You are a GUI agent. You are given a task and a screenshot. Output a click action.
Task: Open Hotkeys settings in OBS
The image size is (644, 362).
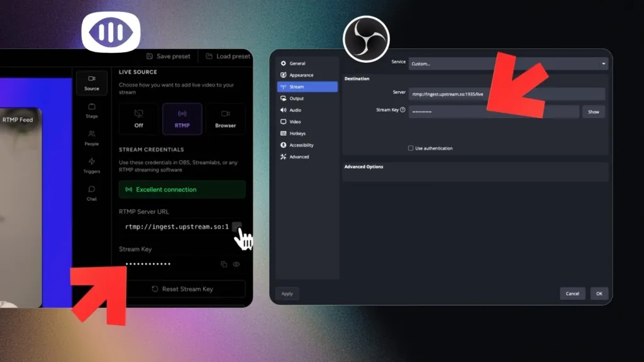click(x=307, y=133)
